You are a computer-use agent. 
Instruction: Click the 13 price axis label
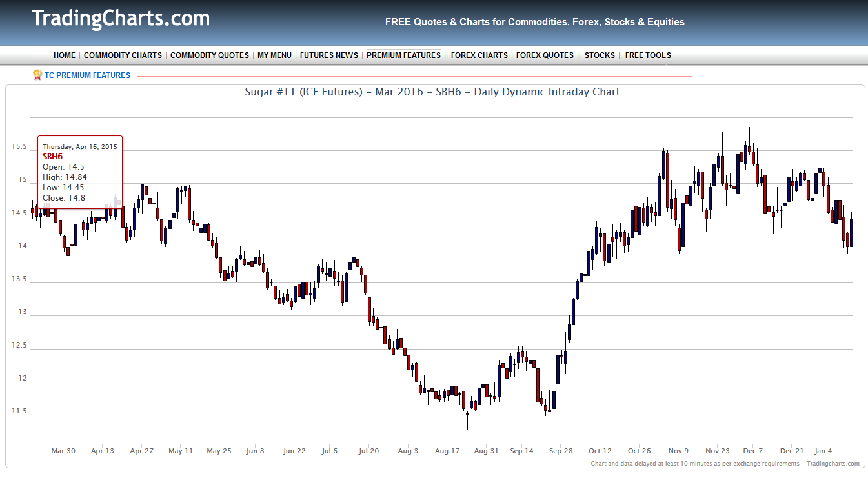tap(23, 312)
